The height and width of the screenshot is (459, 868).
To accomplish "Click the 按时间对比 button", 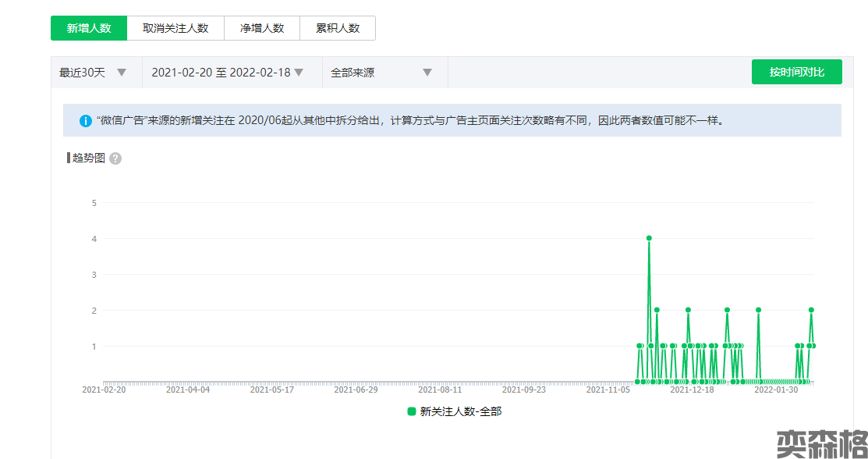I will 796,72.
